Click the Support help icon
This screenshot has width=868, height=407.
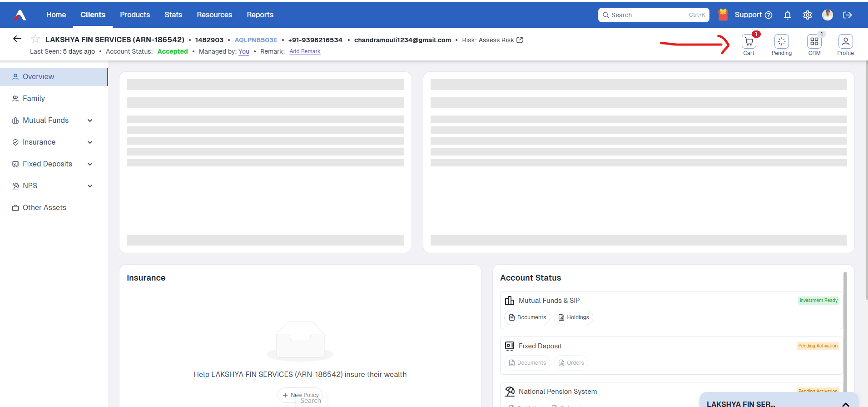click(769, 15)
